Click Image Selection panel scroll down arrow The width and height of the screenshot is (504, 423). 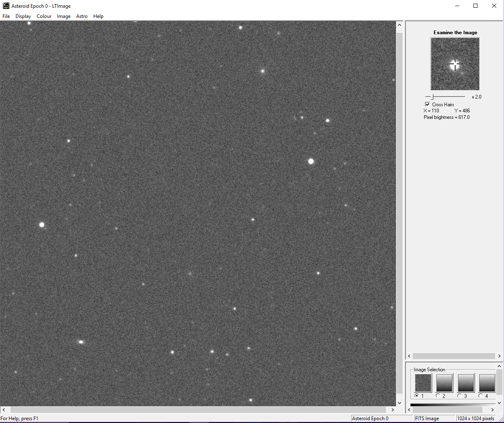500,403
